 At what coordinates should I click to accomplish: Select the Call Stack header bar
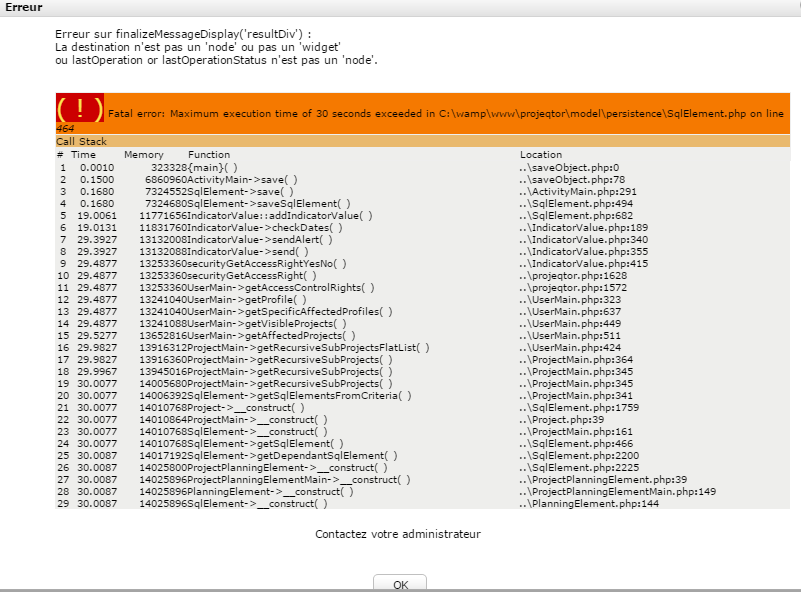click(82, 142)
